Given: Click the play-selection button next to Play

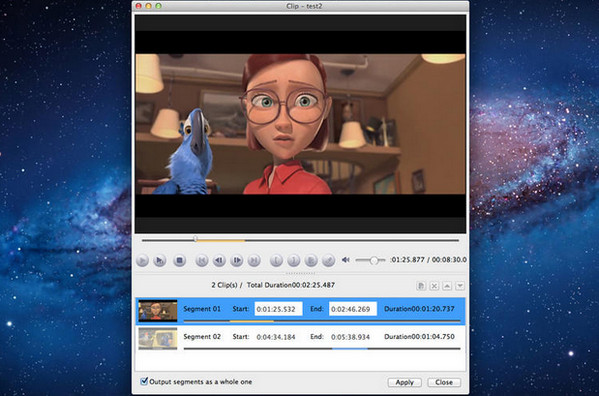Looking at the screenshot, I should [160, 261].
